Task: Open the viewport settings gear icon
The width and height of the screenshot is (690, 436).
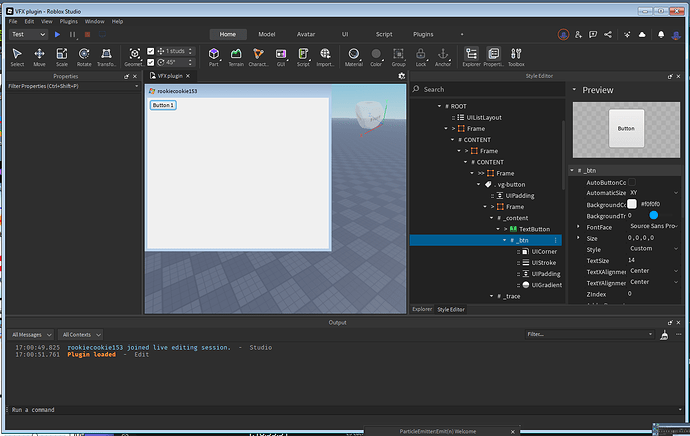Action: 401,76
